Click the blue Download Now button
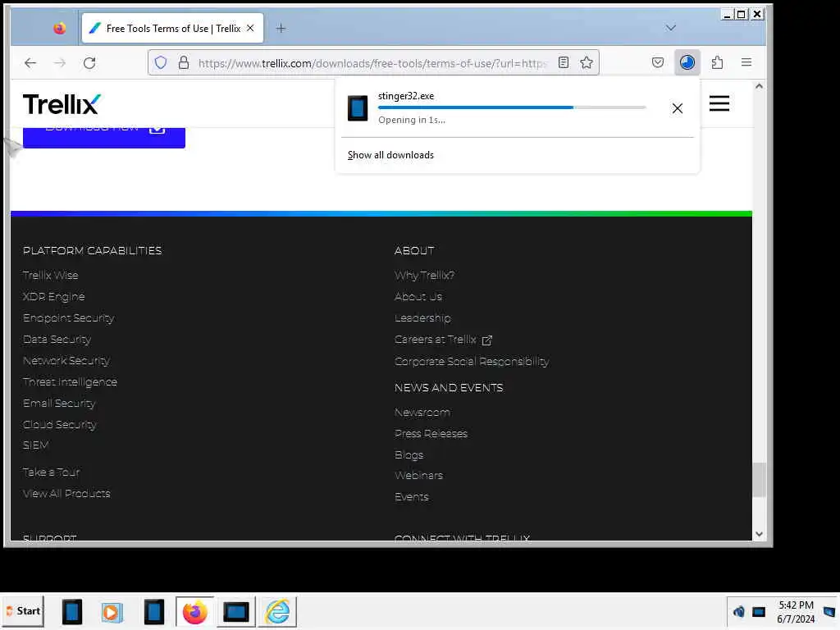840x630 pixels. (104, 137)
